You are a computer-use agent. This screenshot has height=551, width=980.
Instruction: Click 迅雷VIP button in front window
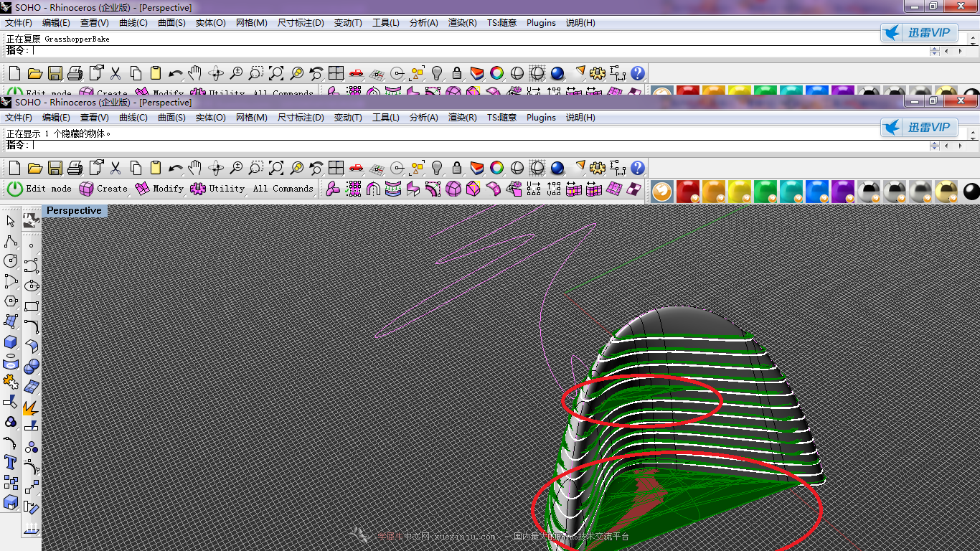click(919, 128)
